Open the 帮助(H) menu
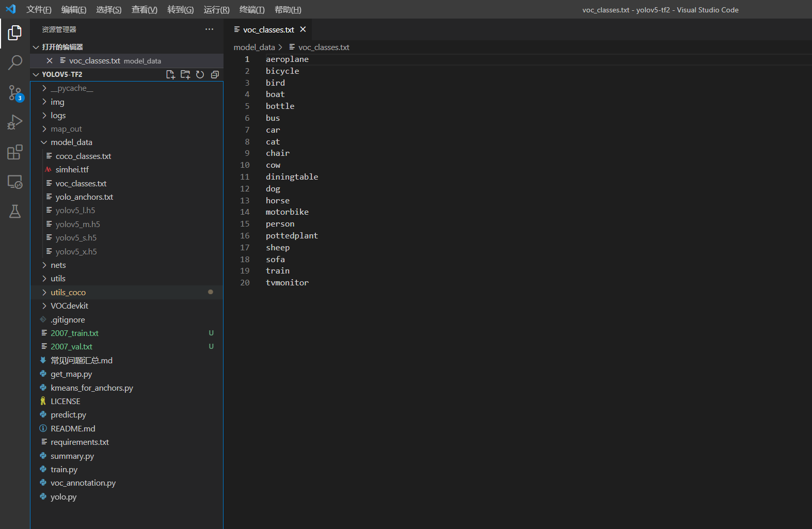This screenshot has height=529, width=812. coord(288,9)
